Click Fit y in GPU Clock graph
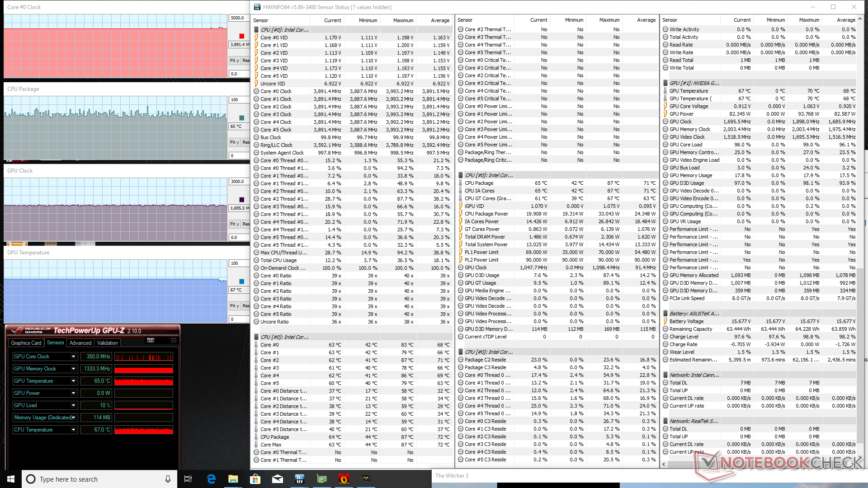The width and height of the screenshot is (868, 488). [235, 224]
